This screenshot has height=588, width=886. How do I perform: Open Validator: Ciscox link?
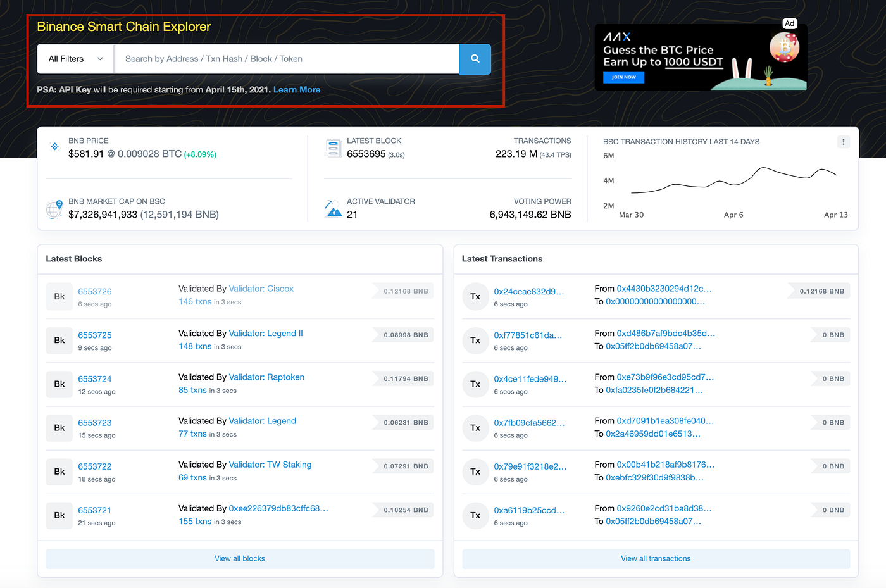pos(261,289)
